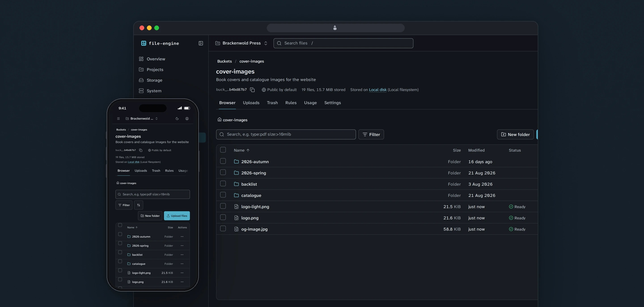Check the 2026-spring row on desktop
644x307 pixels.
coord(223,172)
